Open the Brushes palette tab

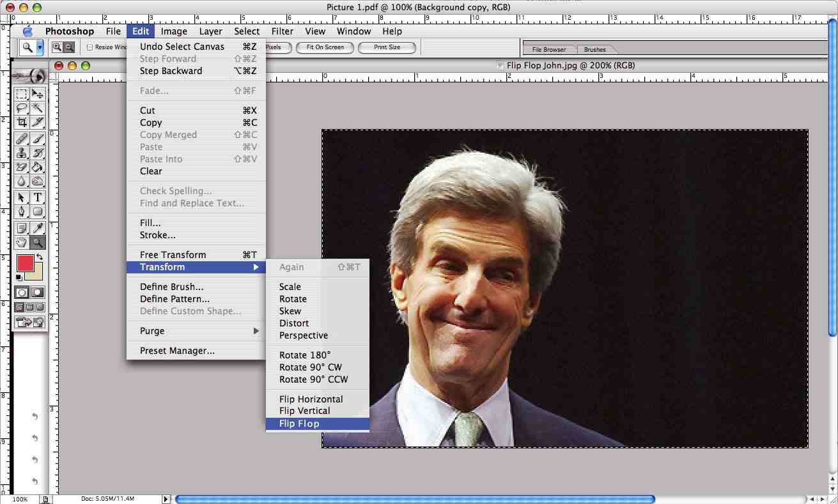pos(595,49)
